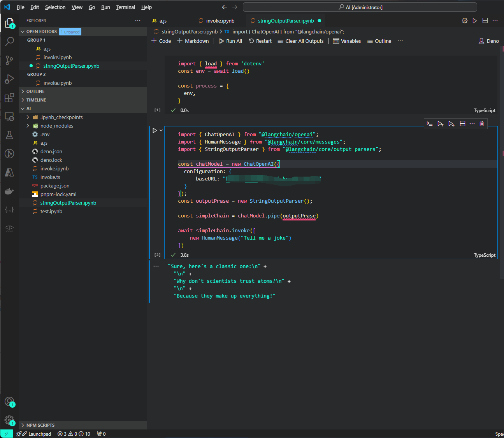Open the .env file
Viewport: 504px width, 438px height.
pyautogui.click(x=83, y=134)
